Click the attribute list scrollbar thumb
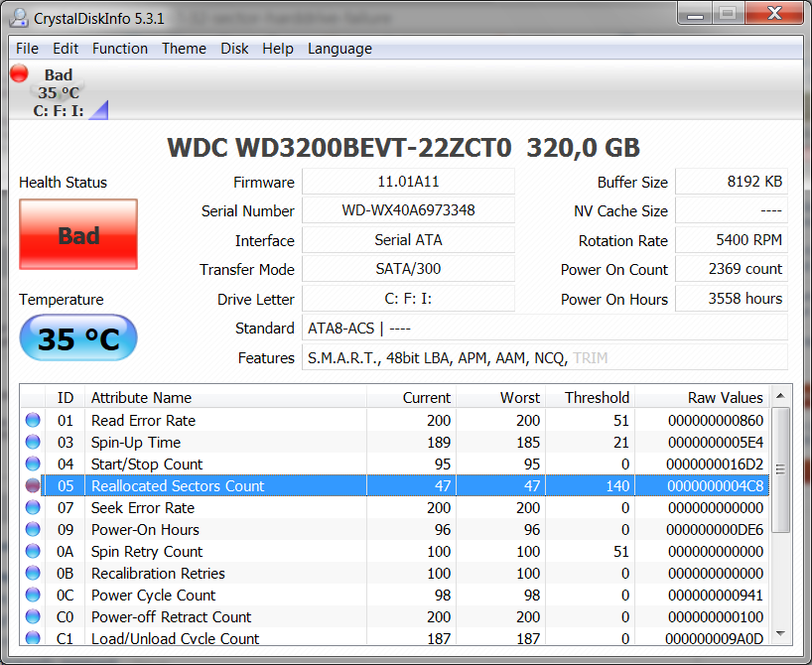This screenshot has width=812, height=665. [x=780, y=469]
